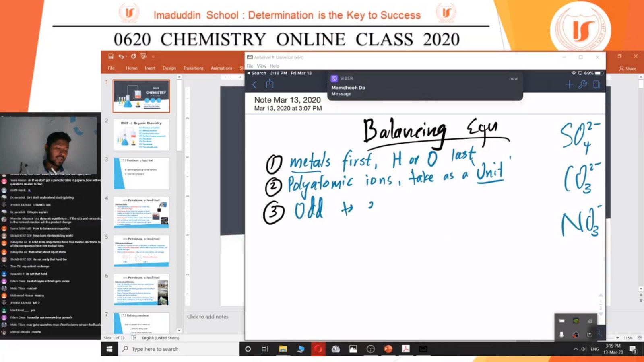Select slide 7 Refining petroleum thumbnail
The image size is (644, 362).
point(141,323)
